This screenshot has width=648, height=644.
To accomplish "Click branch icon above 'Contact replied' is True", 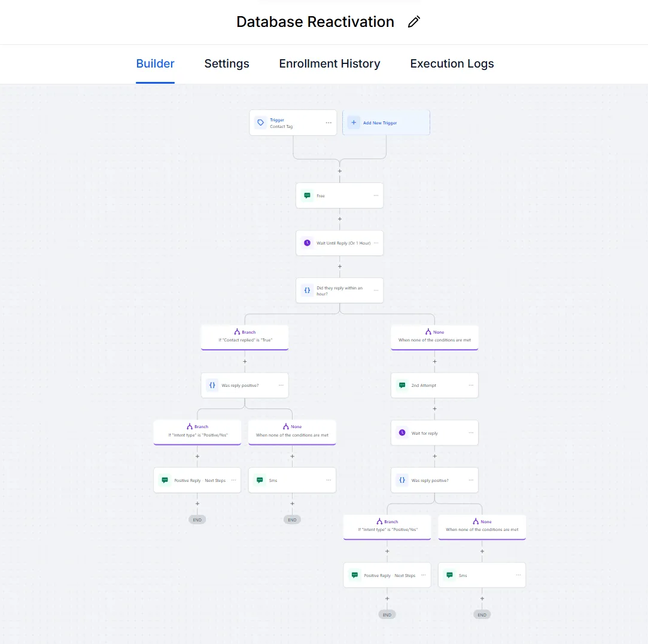I will (x=237, y=332).
